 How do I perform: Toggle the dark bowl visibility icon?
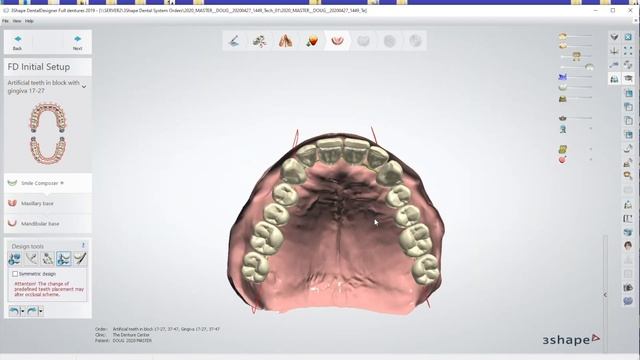[x=562, y=118]
